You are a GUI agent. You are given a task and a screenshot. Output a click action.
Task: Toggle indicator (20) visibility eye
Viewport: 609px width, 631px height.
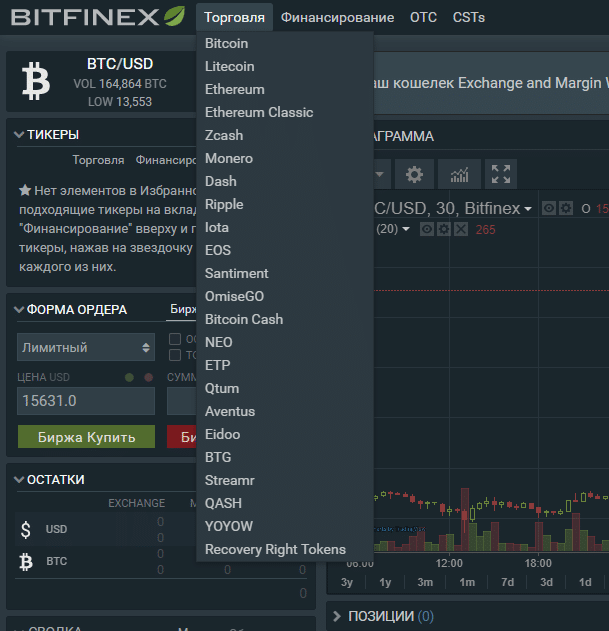click(427, 229)
